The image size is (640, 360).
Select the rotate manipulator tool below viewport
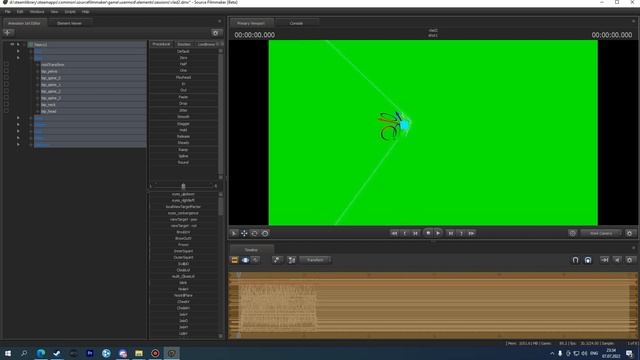(x=254, y=233)
